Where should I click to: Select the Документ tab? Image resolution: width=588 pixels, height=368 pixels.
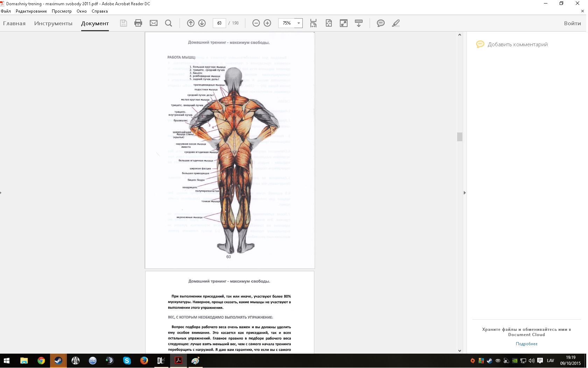tap(95, 23)
